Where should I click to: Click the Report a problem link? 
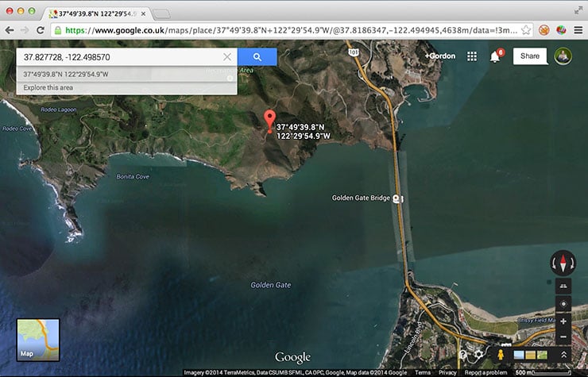(x=485, y=372)
